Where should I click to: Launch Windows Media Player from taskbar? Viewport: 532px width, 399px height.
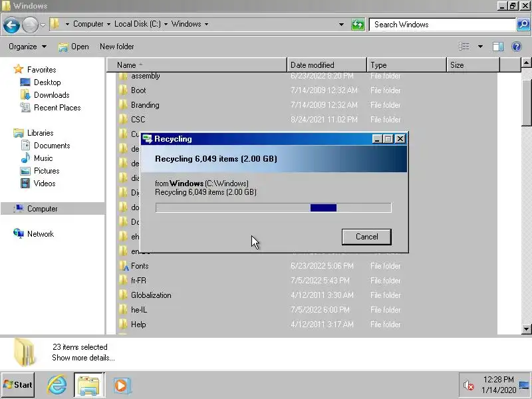coord(121,385)
